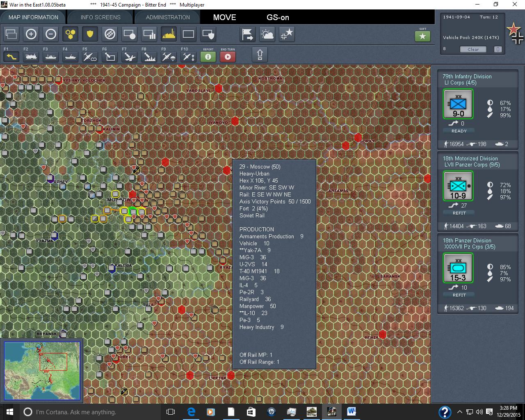
Task: Select F2 rail move mode (locomotive)
Action: [31, 57]
